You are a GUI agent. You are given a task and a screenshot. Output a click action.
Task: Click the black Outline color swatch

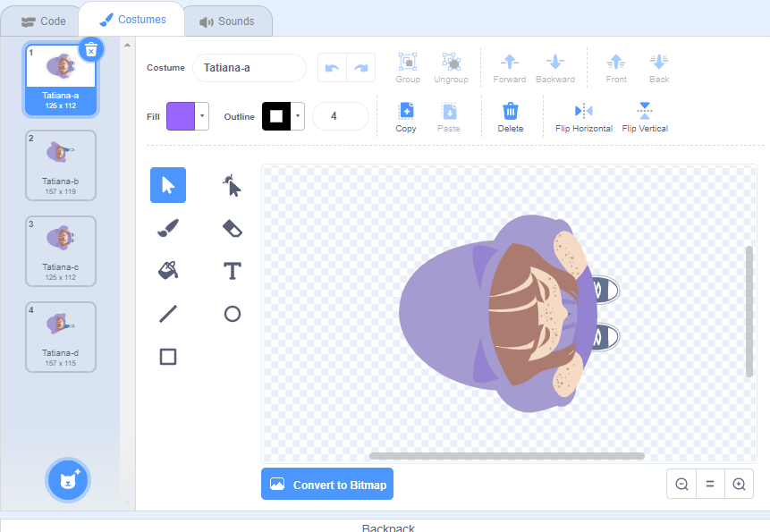tap(276, 116)
